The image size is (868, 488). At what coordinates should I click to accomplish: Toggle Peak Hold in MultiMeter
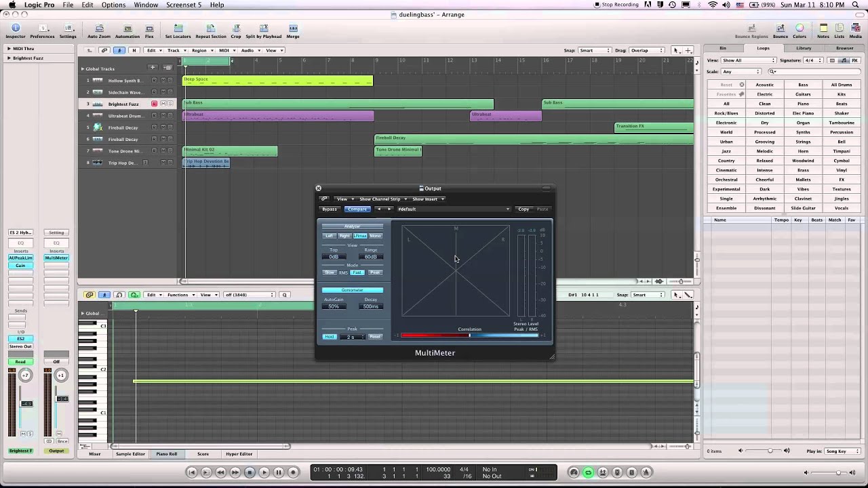pos(330,337)
